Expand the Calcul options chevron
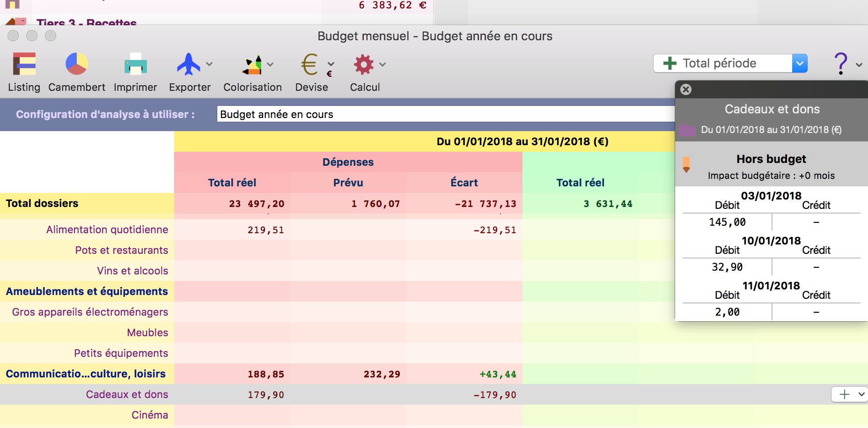 pyautogui.click(x=383, y=64)
